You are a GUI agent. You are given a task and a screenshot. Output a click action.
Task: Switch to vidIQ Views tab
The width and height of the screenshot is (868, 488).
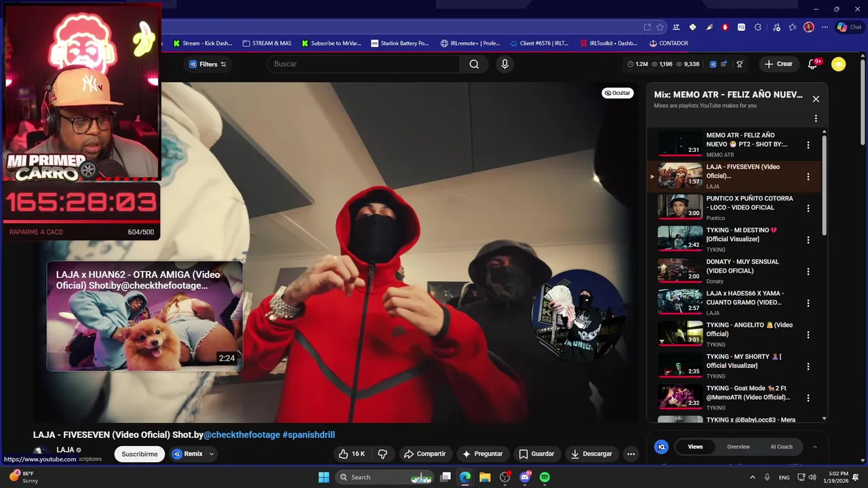point(695,447)
